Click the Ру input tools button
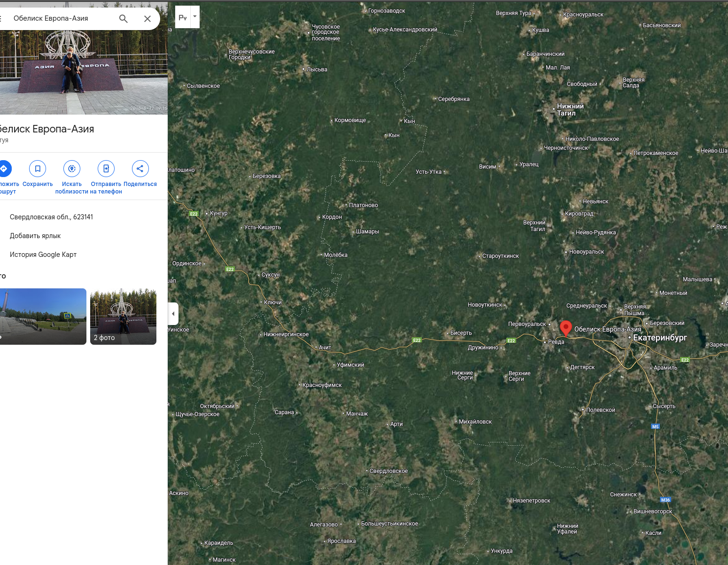The image size is (728, 565). point(183,17)
